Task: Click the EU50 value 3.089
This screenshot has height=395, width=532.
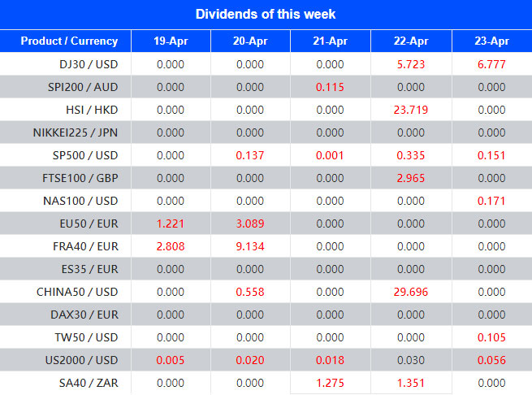Action: [250, 224]
